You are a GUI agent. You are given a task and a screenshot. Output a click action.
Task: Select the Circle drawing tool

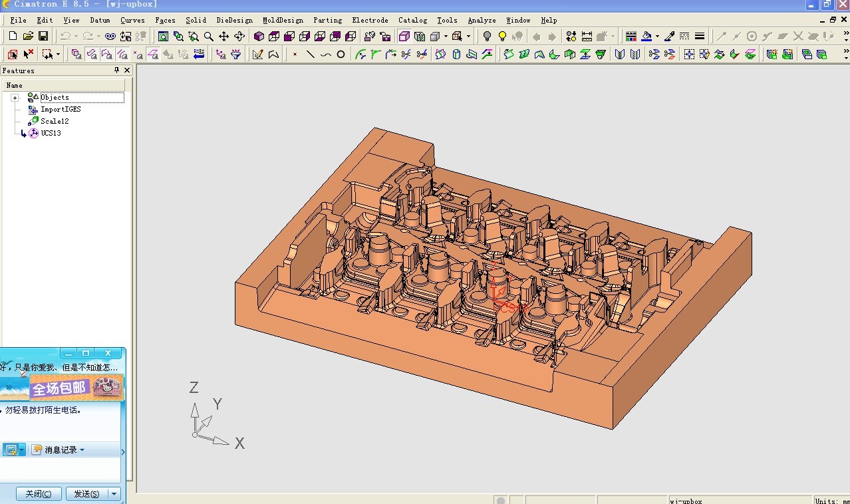pos(341,54)
